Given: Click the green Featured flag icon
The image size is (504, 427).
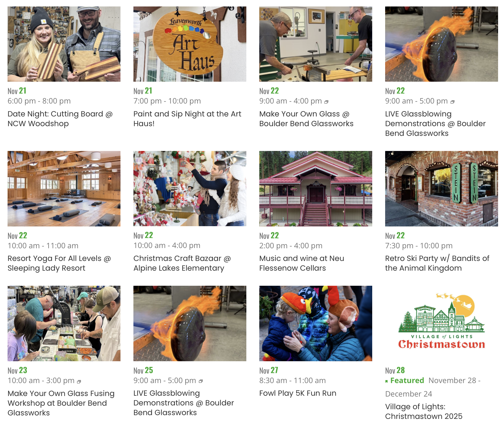Looking at the screenshot, I should 386,381.
